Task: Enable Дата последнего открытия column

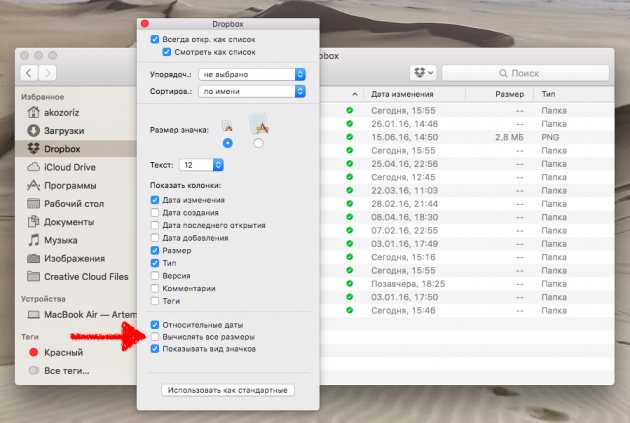Action: point(155,225)
